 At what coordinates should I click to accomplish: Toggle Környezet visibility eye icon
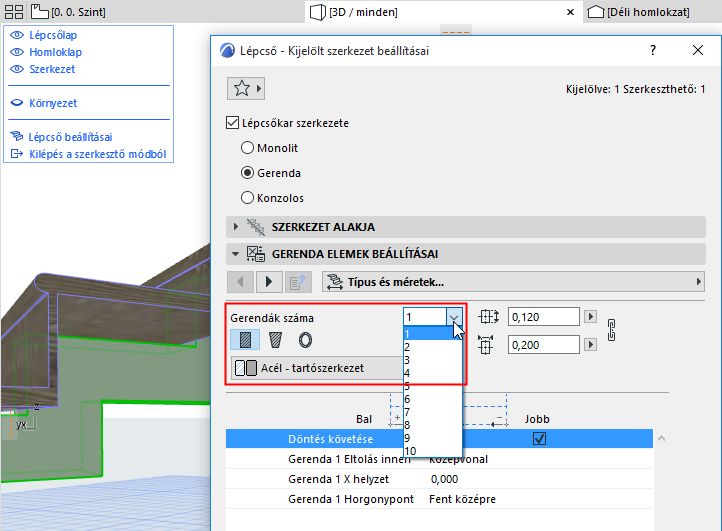tap(17, 103)
